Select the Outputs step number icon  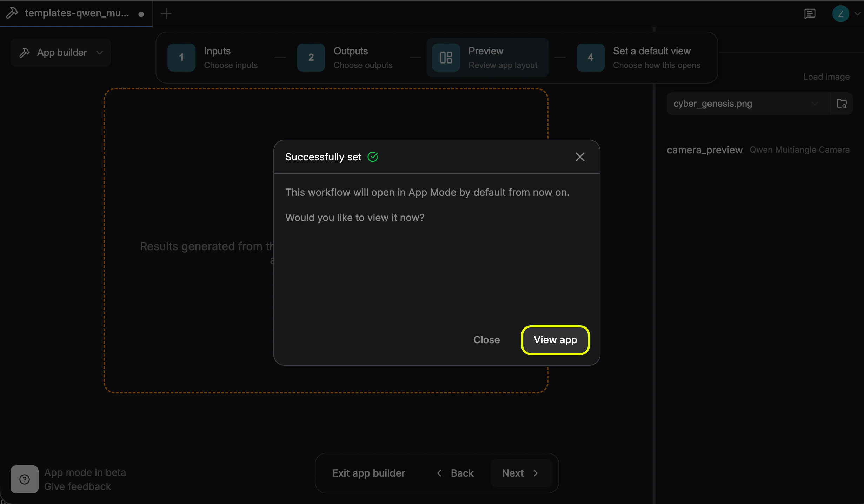[x=310, y=57]
